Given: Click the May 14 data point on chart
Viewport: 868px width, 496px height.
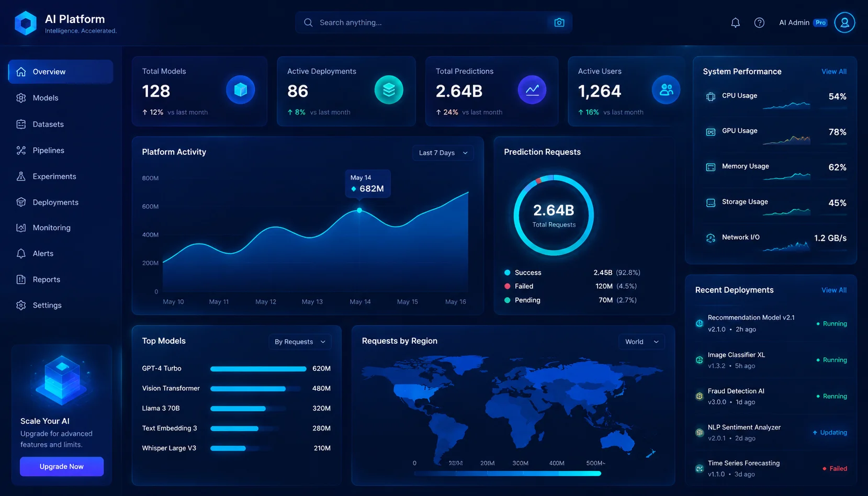Looking at the screenshot, I should 359,210.
